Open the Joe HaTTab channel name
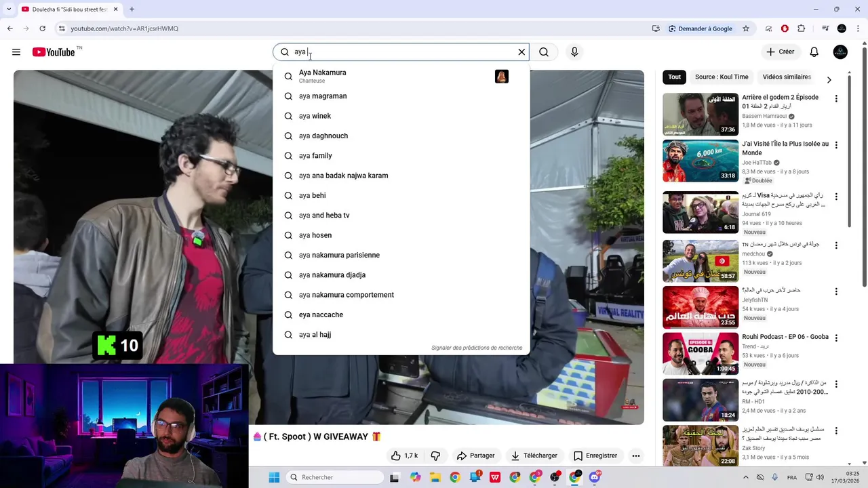The height and width of the screenshot is (488, 868). coord(757,163)
